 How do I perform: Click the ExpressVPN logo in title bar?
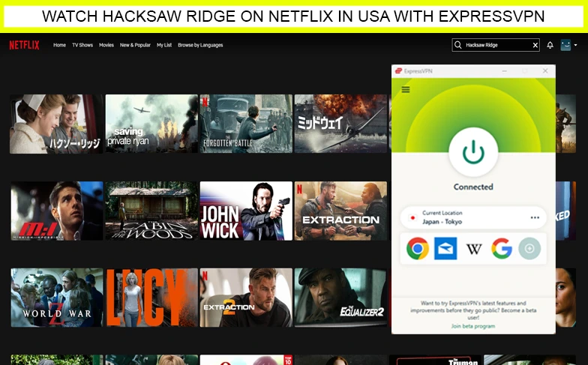point(398,70)
